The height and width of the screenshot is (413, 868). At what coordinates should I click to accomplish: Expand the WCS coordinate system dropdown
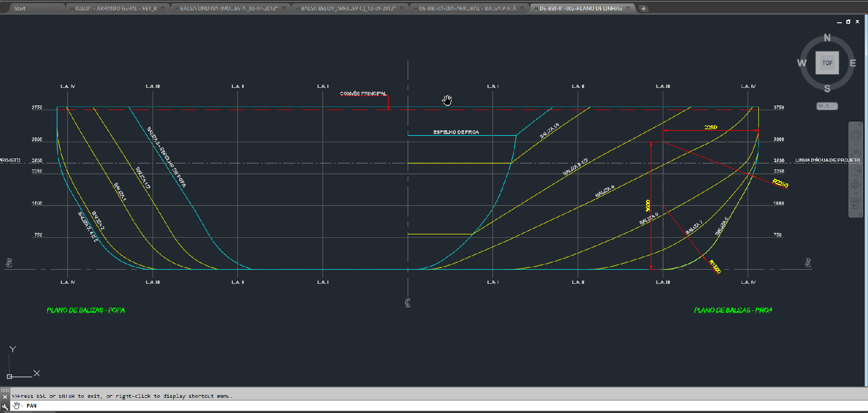tap(827, 106)
